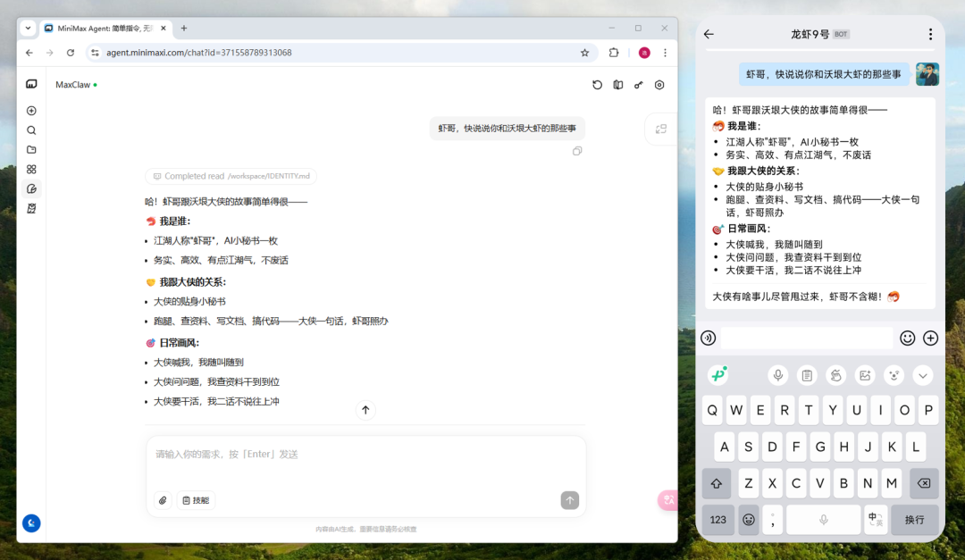Open three-dot menu in 龙虾9号 chat
The height and width of the screenshot is (560, 965).
pyautogui.click(x=930, y=35)
